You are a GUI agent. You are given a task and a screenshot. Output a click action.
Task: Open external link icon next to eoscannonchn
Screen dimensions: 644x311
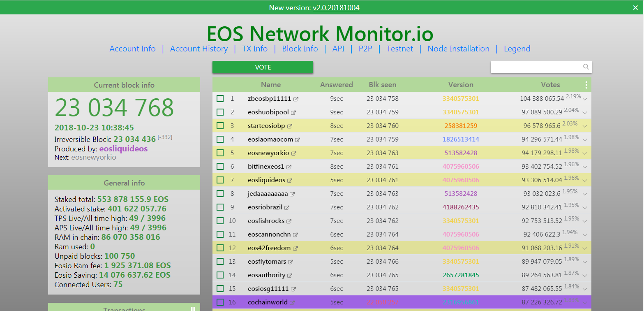tap(295, 235)
